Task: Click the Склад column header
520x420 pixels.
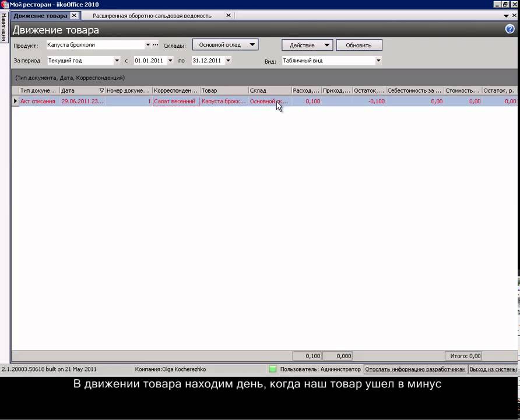Action: coord(270,90)
